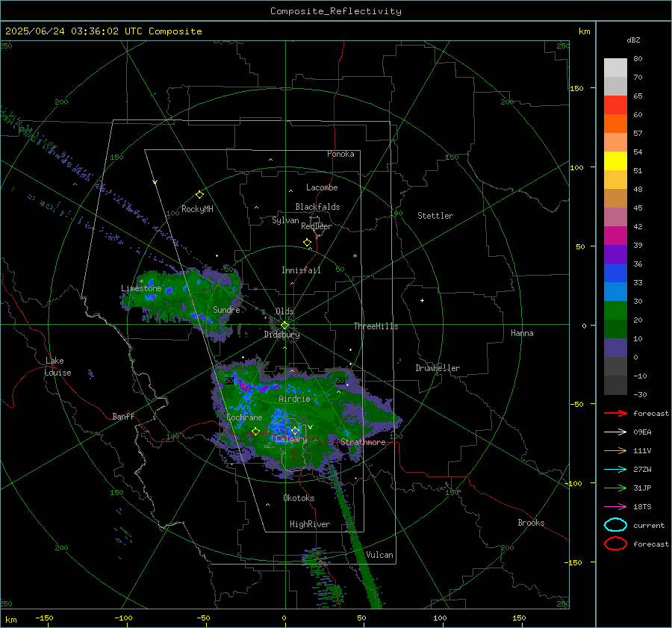Viewport: 672px width, 628px height.
Task: Click the Vulcan city label
Action: point(379,555)
